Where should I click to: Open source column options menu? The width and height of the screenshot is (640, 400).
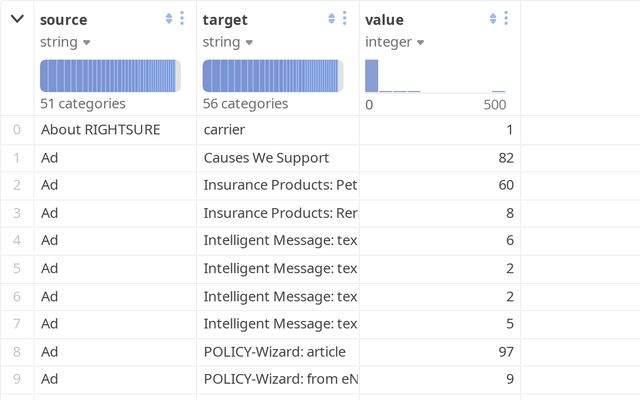coord(182,19)
